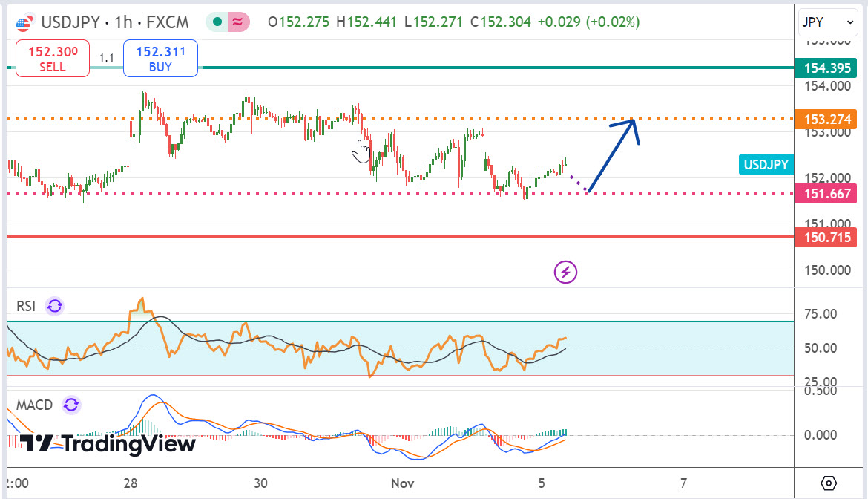Viewport: 868px width, 499px height.
Task: Click the MACD indicator refresh icon
Action: (71, 405)
